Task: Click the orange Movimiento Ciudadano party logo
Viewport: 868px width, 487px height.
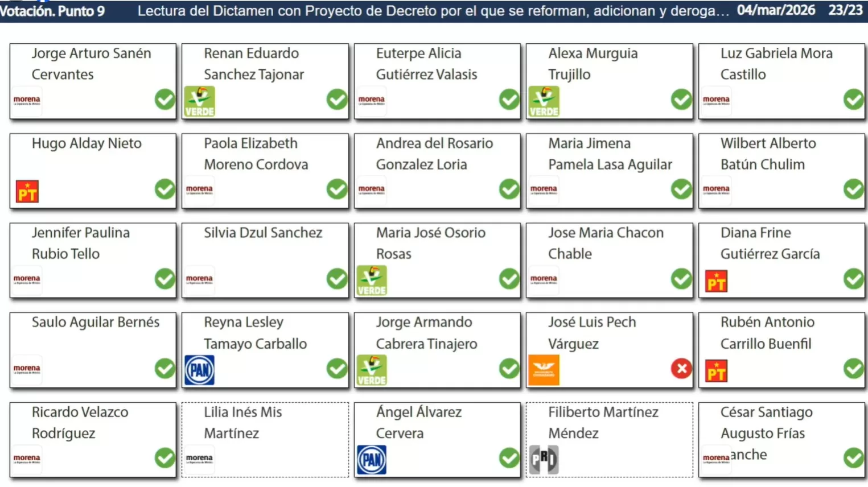Action: click(x=544, y=370)
